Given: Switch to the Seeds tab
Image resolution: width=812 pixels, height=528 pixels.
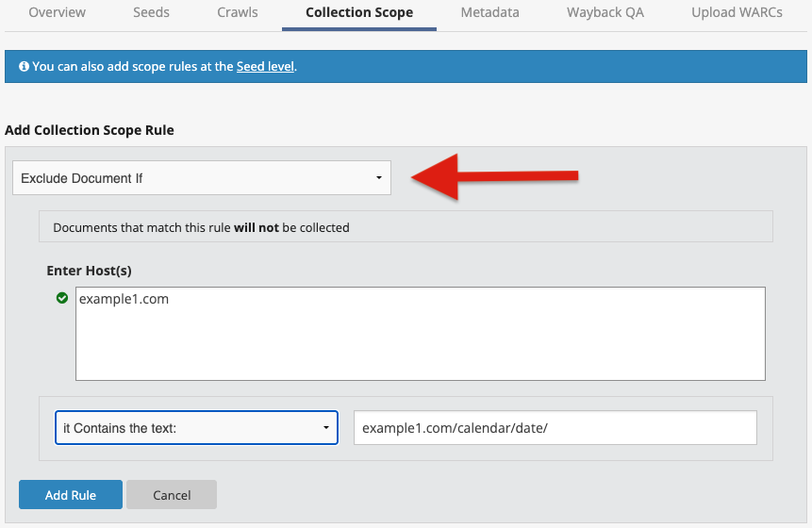Looking at the screenshot, I should point(151,12).
